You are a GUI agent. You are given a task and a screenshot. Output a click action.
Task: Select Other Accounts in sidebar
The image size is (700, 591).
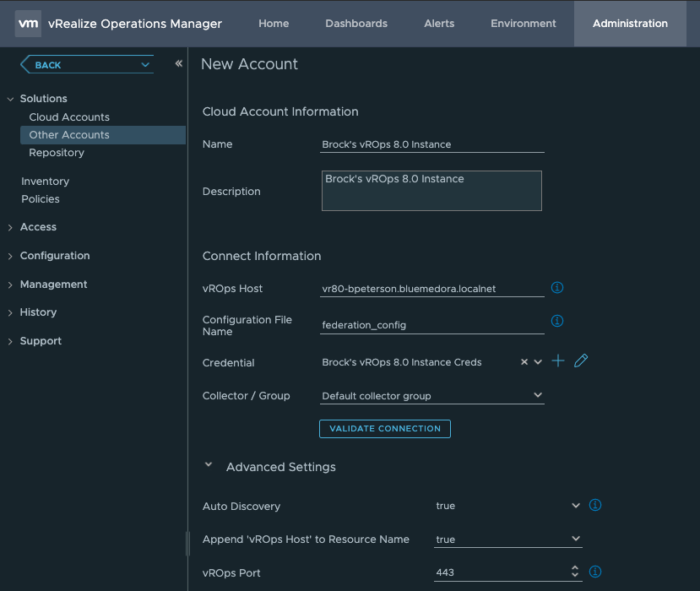pos(103,135)
